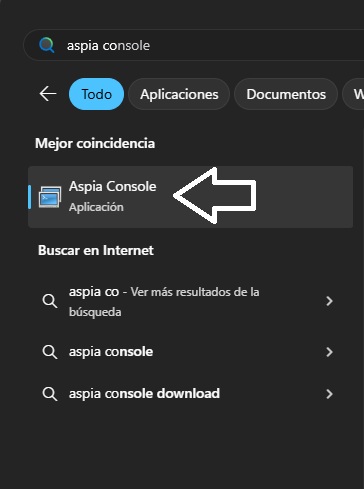Select the partially visible tab after Documentos
The height and width of the screenshot is (489, 364).
pos(354,94)
